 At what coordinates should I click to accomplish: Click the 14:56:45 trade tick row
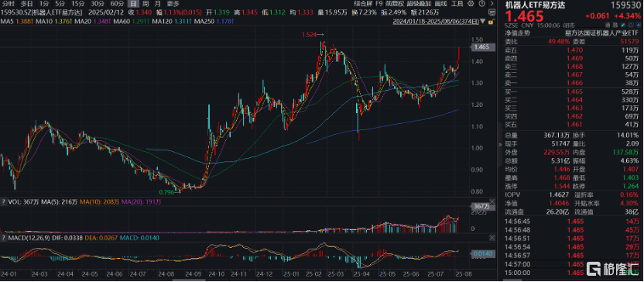click(572, 221)
